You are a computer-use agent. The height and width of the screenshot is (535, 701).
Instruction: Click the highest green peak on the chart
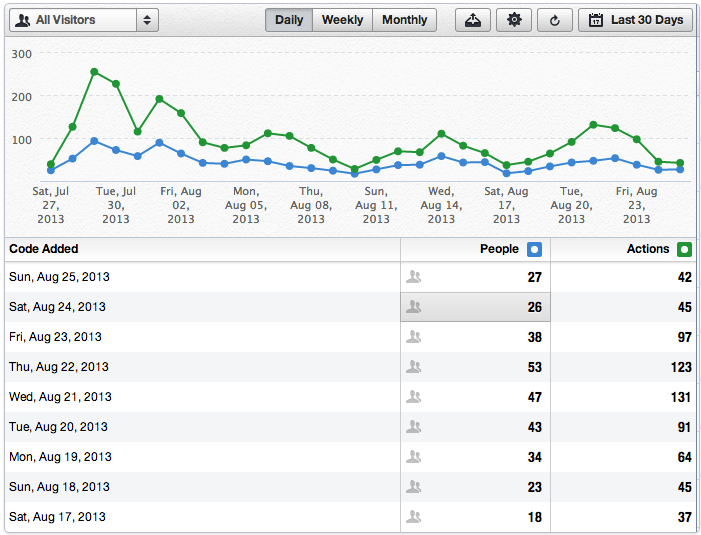pyautogui.click(x=94, y=72)
